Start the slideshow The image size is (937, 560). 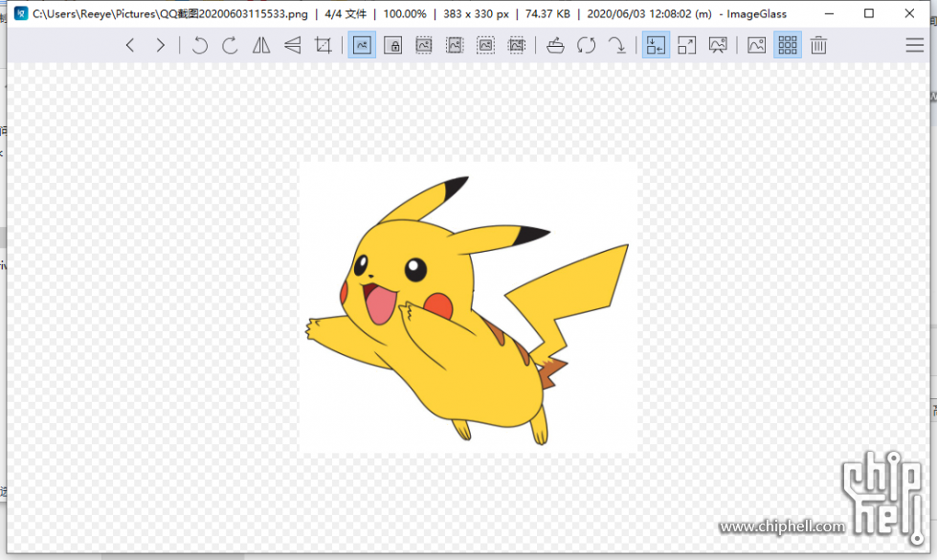pos(718,45)
